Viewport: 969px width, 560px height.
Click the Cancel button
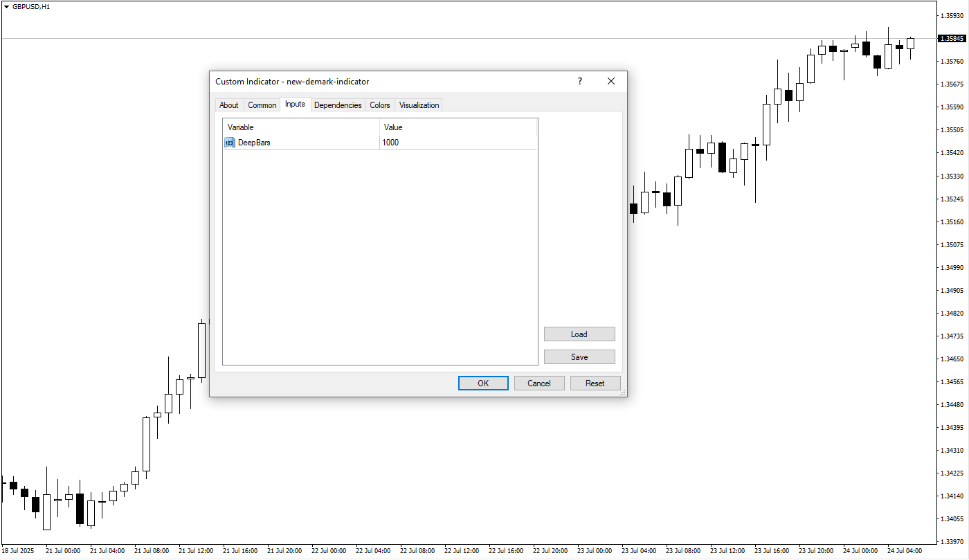pyautogui.click(x=539, y=383)
